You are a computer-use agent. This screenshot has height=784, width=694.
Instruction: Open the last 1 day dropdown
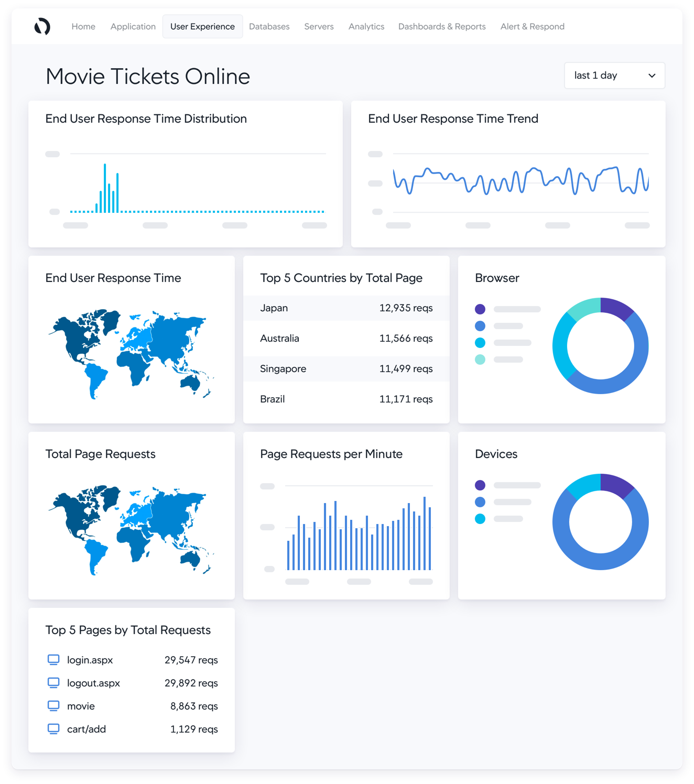(x=614, y=75)
